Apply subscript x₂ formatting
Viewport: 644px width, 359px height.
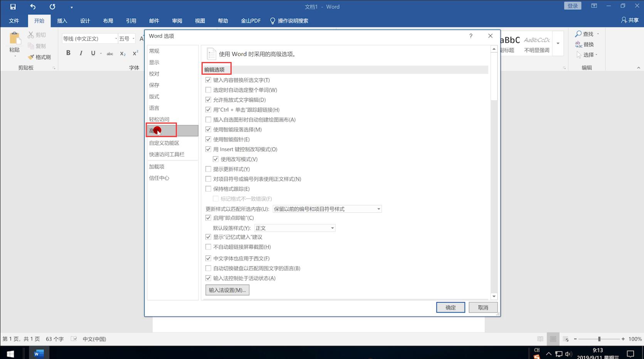[x=123, y=54]
